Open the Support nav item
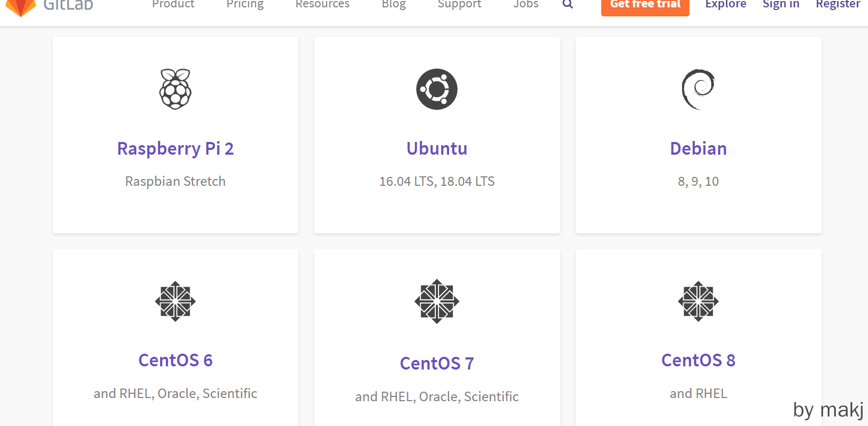Screen dimensions: 868x426 [x=459, y=4]
